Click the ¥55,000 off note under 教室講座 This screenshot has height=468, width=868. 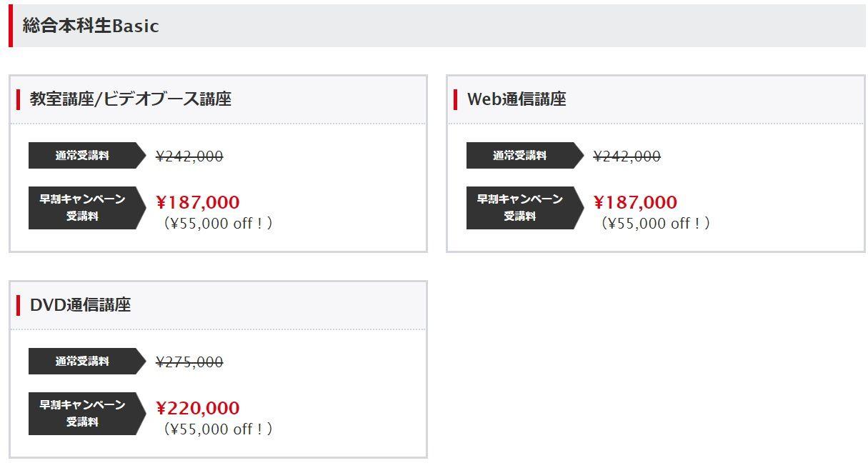coord(218,224)
